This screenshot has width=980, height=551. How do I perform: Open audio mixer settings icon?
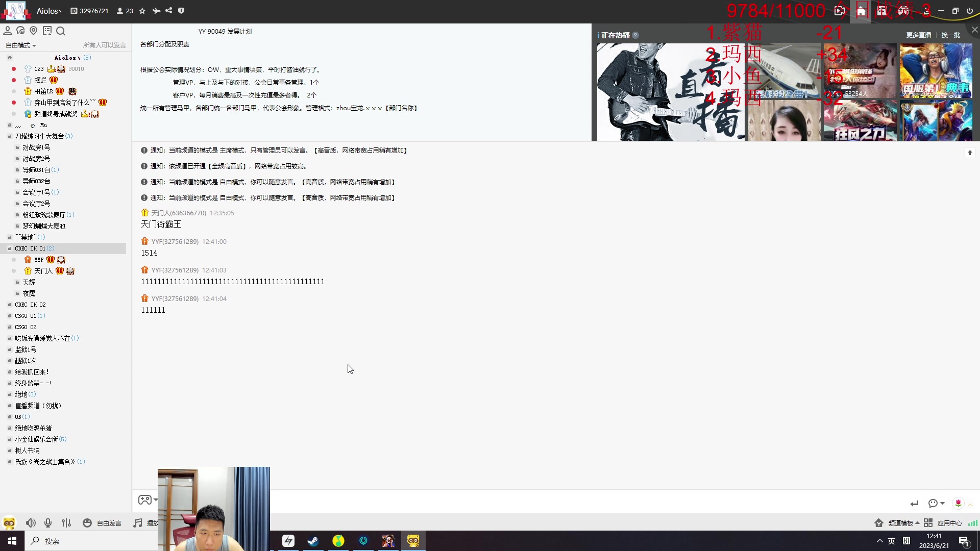pos(66,523)
